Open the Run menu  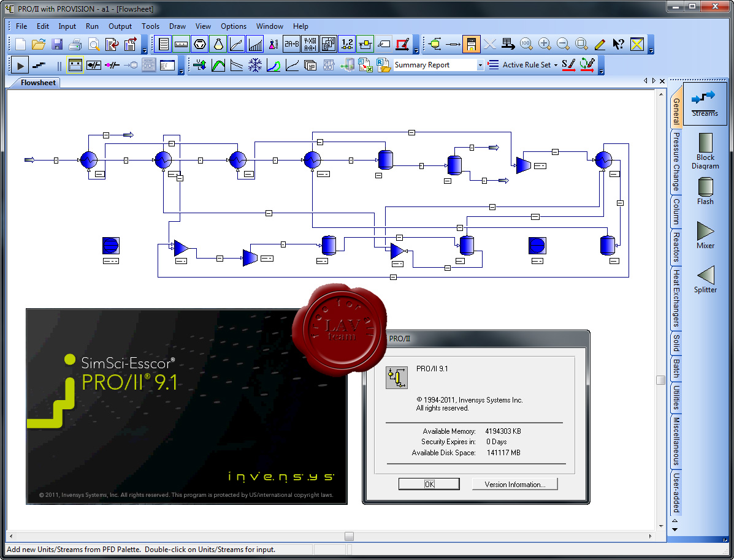click(x=92, y=26)
